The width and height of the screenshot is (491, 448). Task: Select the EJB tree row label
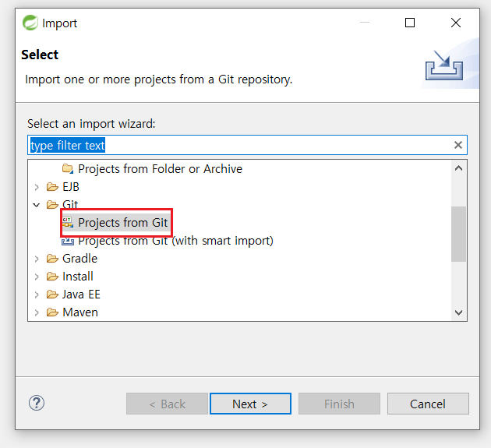71,187
